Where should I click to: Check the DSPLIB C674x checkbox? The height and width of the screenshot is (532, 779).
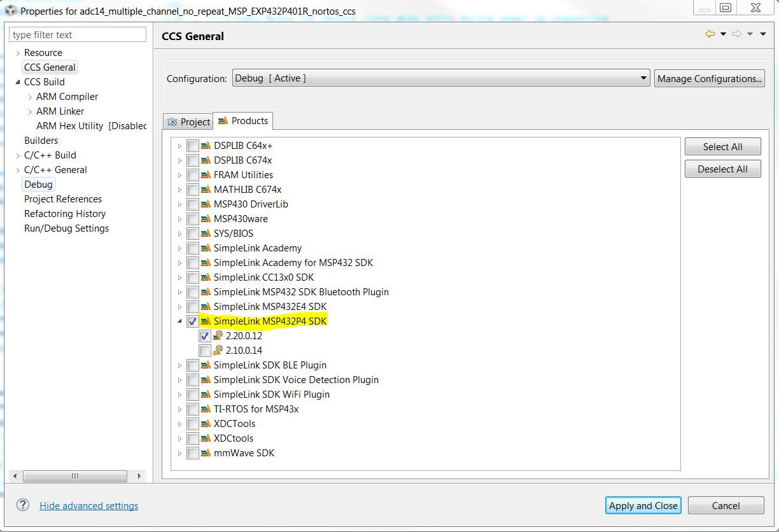click(x=193, y=160)
